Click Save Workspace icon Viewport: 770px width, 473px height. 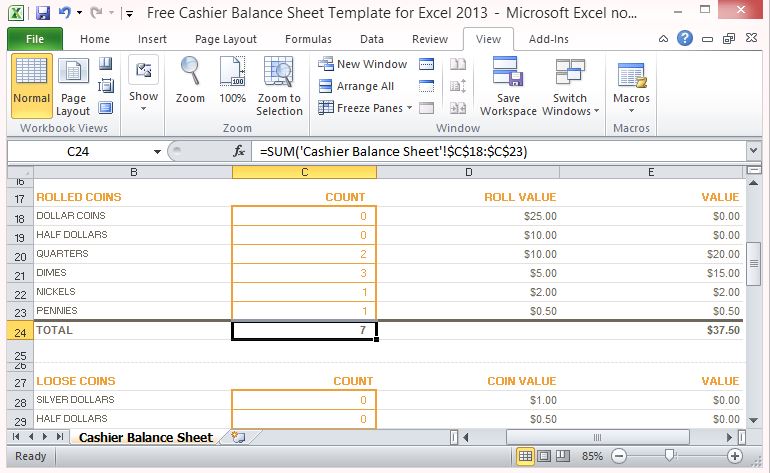click(508, 77)
